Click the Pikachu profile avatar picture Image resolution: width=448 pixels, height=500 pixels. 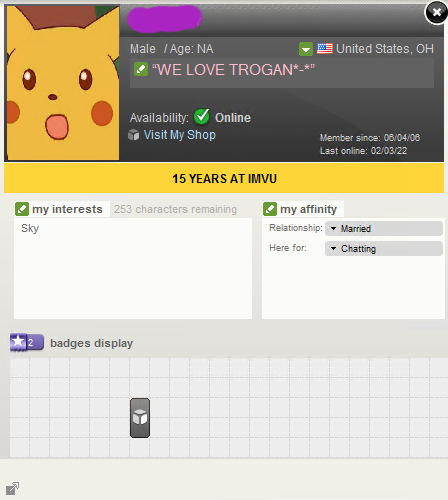tap(63, 83)
